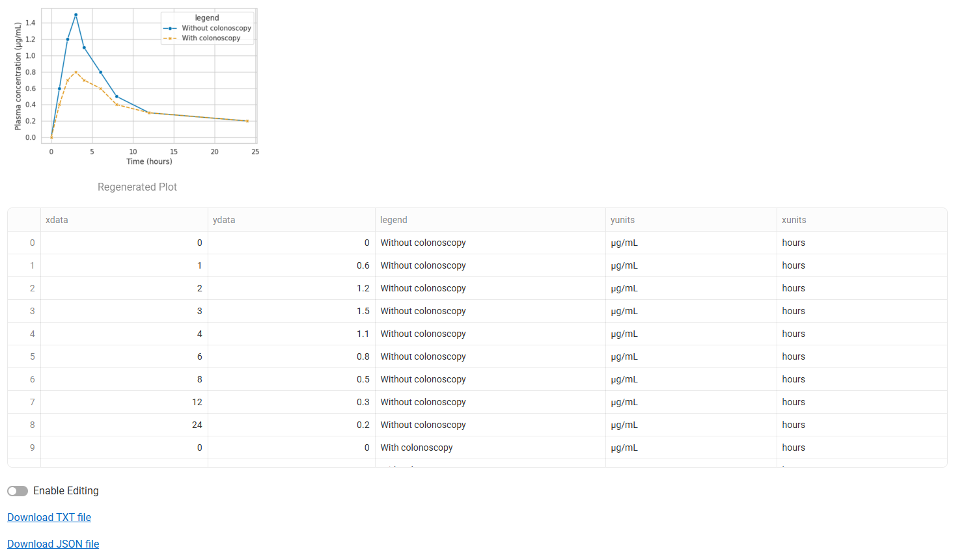Click the ydata cell showing 1.1

(x=291, y=334)
